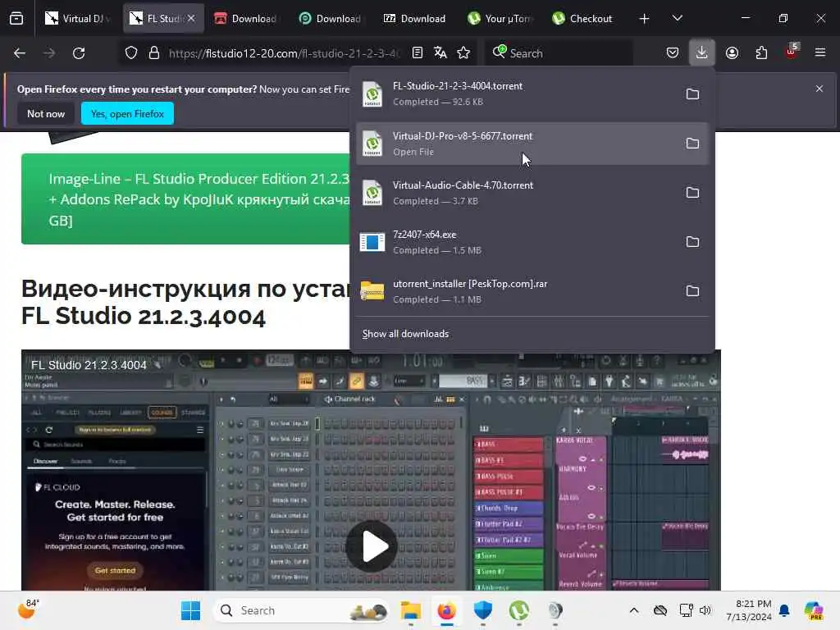Open the Firefox account icon
The height and width of the screenshot is (630, 840).
[x=732, y=53]
